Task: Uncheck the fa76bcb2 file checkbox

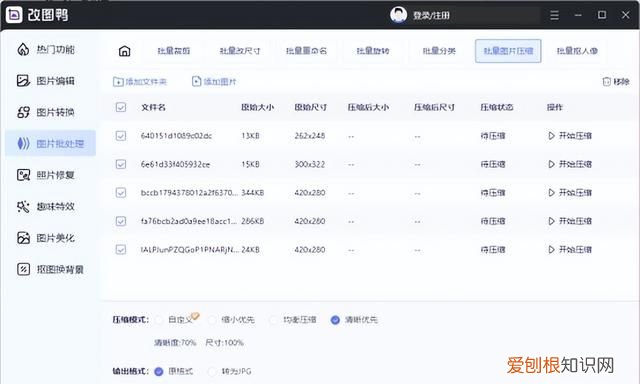Action: [x=121, y=221]
